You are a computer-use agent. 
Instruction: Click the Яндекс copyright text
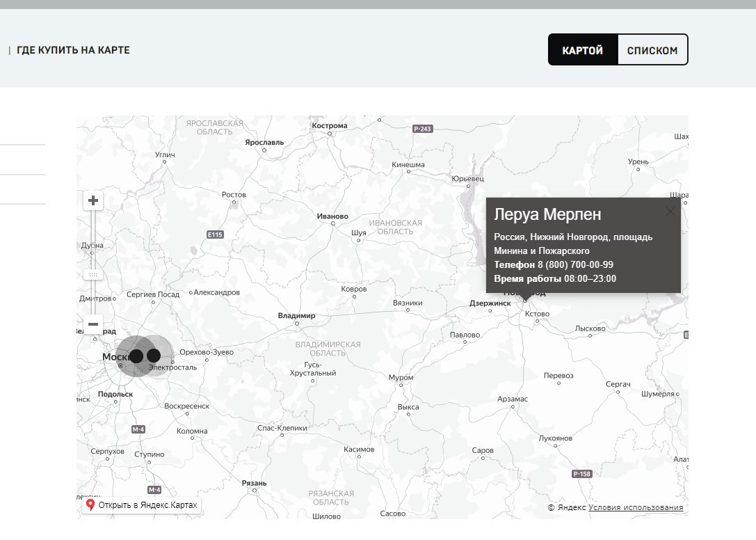click(x=567, y=508)
